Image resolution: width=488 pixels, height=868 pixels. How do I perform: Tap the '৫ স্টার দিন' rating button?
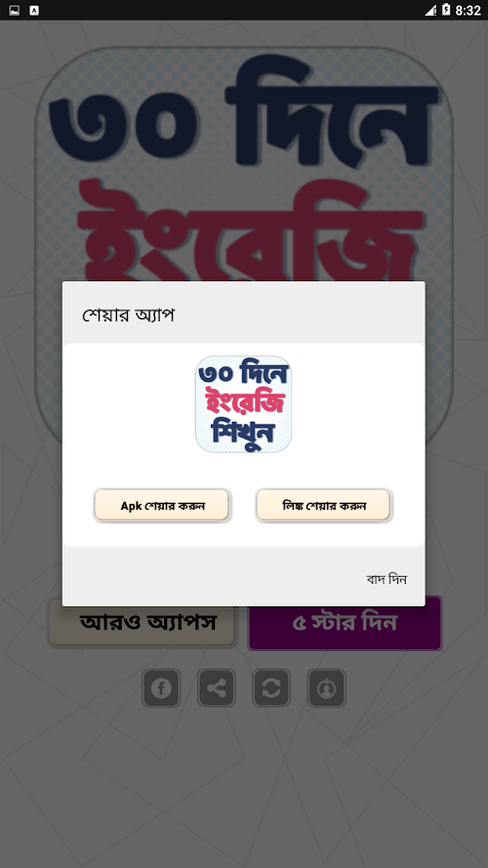pos(345,623)
